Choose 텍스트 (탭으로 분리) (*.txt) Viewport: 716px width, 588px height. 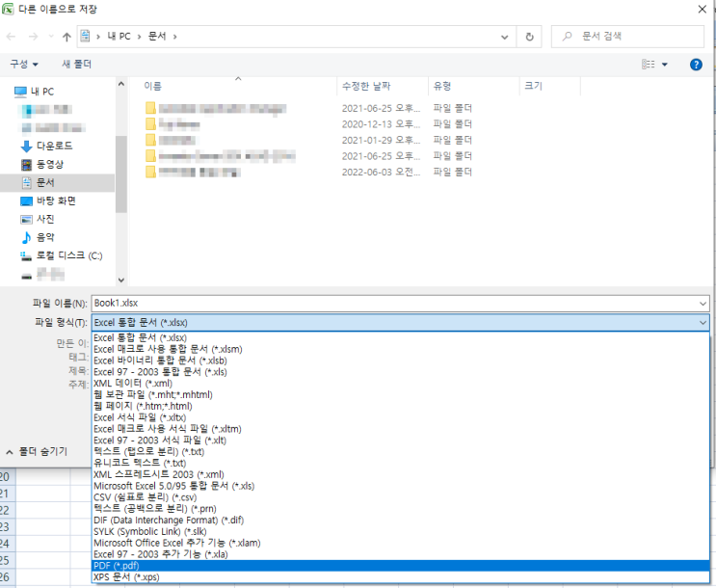(401, 452)
